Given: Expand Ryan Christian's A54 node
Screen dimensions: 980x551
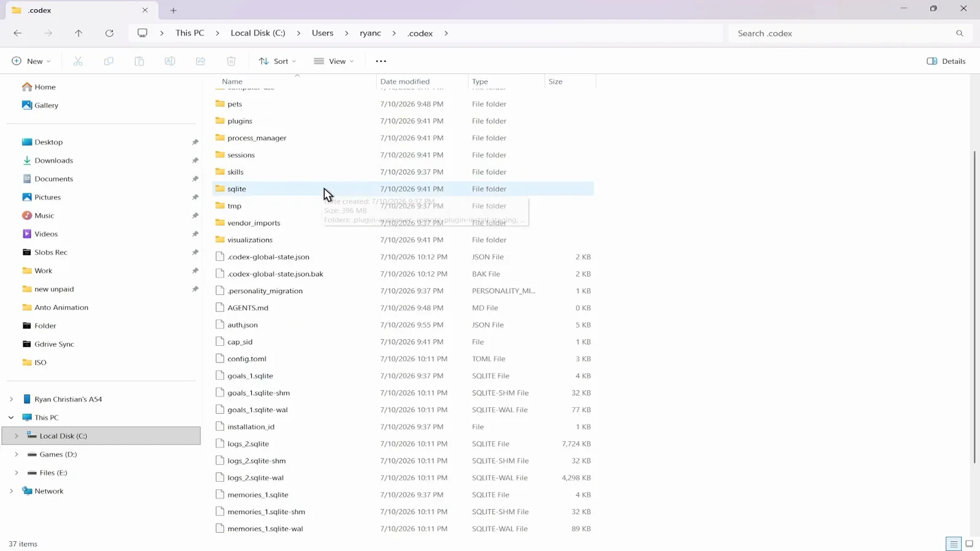Looking at the screenshot, I should [x=11, y=399].
